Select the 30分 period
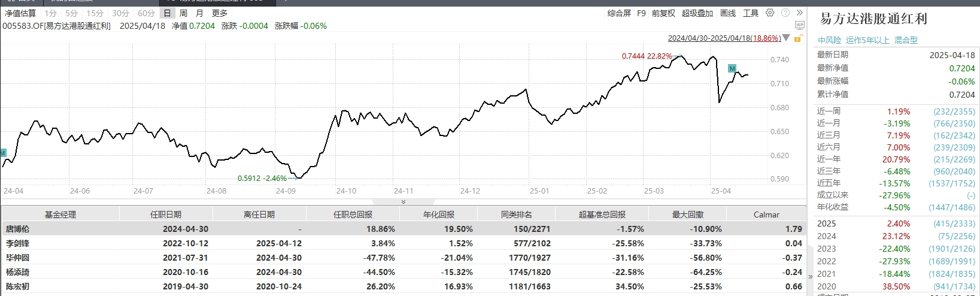This screenshot has height=296, width=980. tap(120, 13)
